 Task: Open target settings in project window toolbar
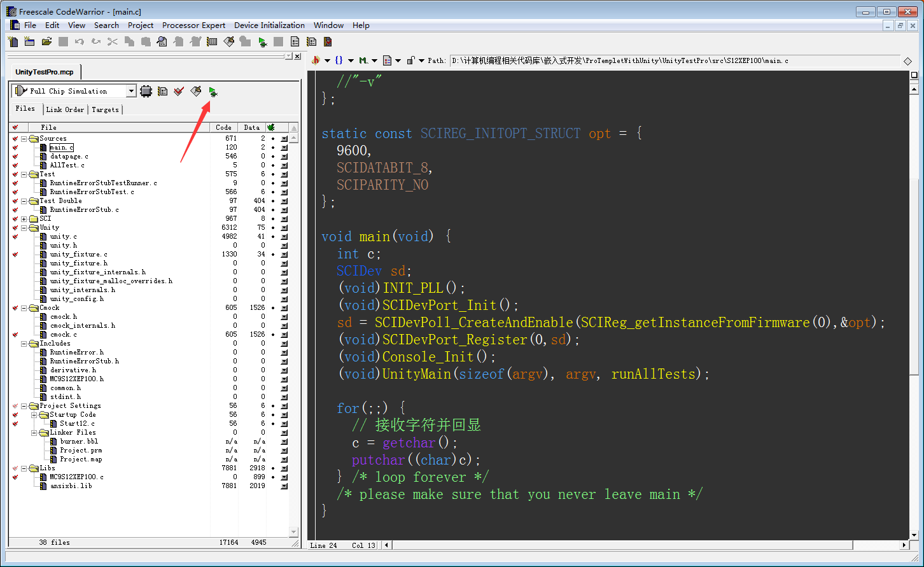tap(162, 91)
